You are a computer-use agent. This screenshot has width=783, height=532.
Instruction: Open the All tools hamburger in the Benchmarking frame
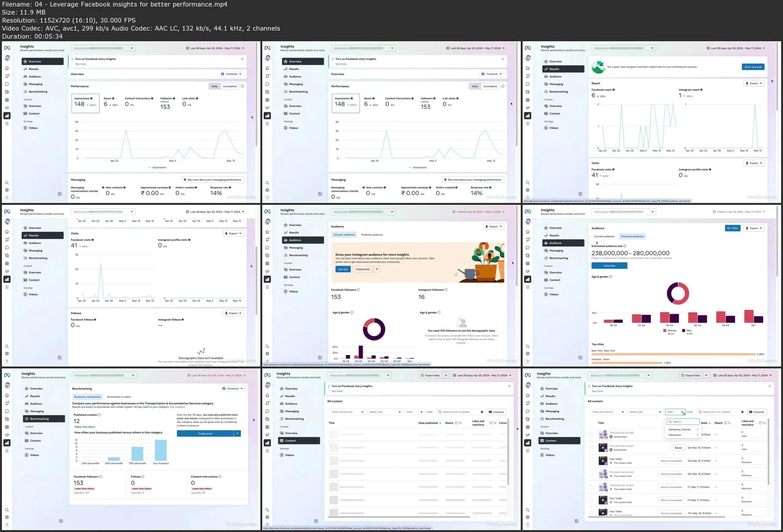7,451
